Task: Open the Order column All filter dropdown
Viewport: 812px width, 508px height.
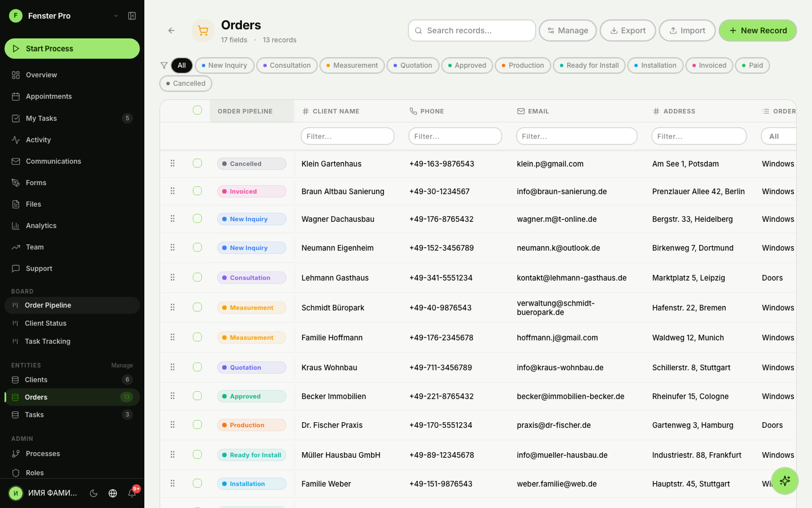Action: [778, 137]
